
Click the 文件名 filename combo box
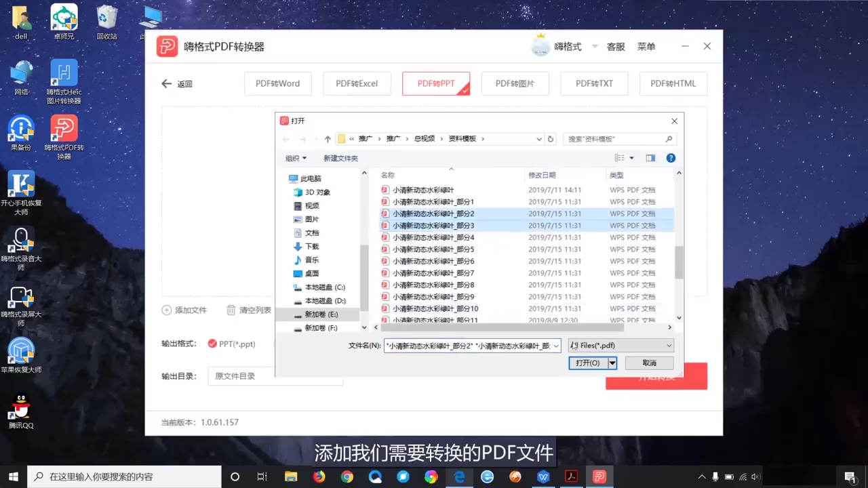point(472,346)
